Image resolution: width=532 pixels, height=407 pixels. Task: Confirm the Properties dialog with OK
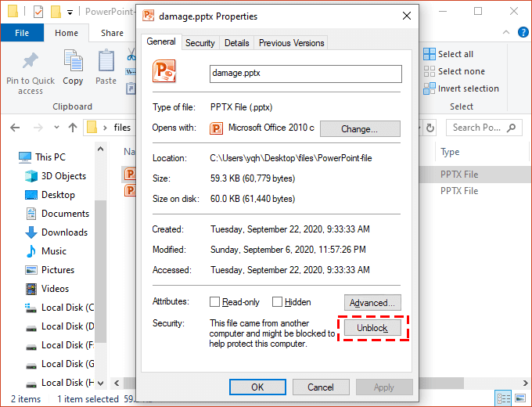pos(257,387)
